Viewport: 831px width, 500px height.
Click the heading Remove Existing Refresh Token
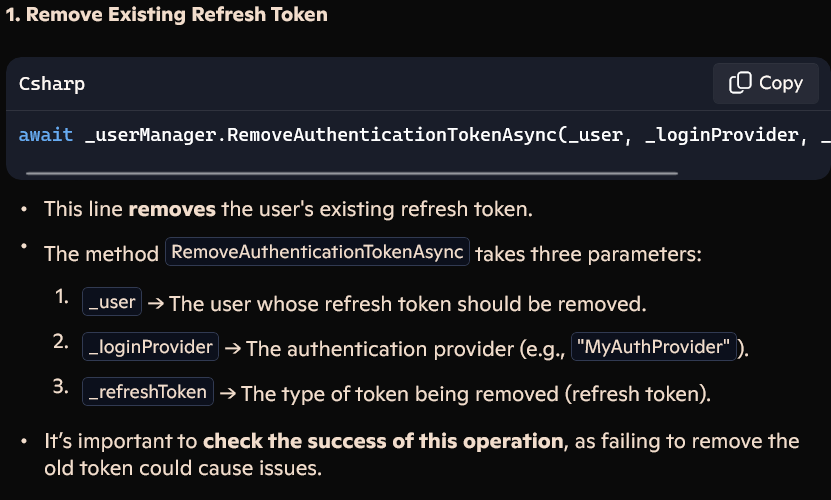[x=166, y=14]
